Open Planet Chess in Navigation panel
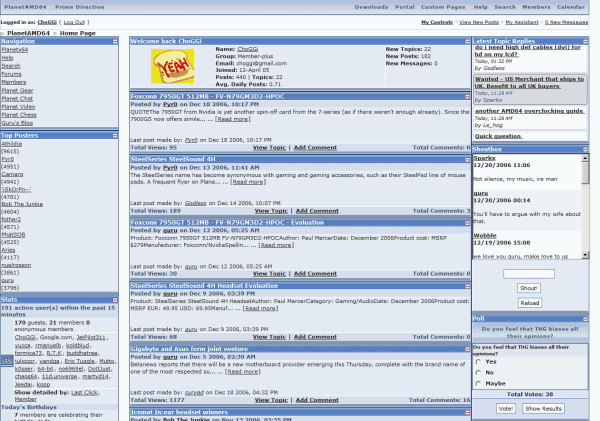Screen dimensions: 600x421 (x=19, y=115)
